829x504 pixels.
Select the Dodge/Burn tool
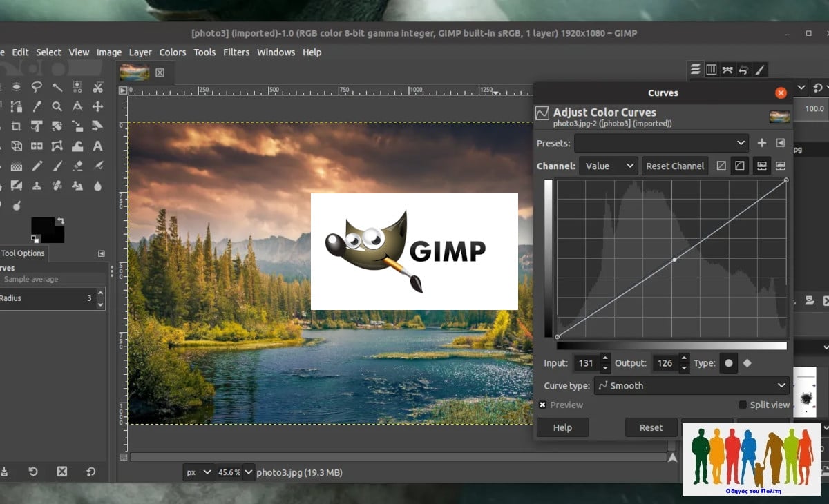pyautogui.click(x=17, y=206)
